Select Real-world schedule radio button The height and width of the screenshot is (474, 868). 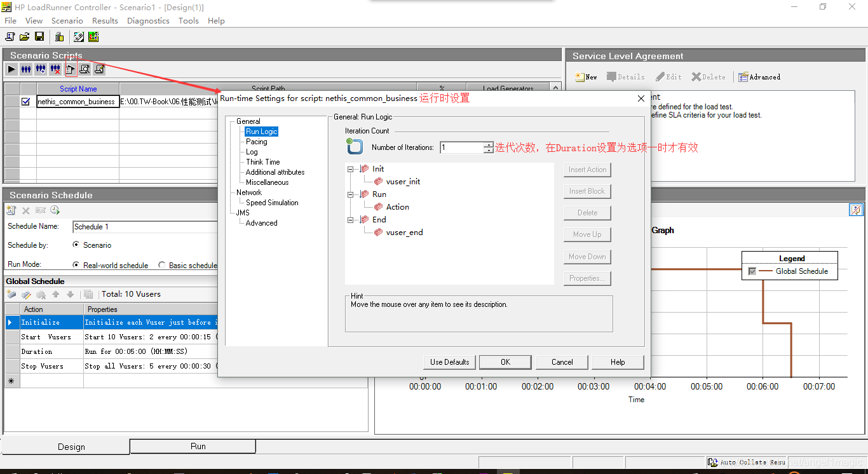pos(76,265)
